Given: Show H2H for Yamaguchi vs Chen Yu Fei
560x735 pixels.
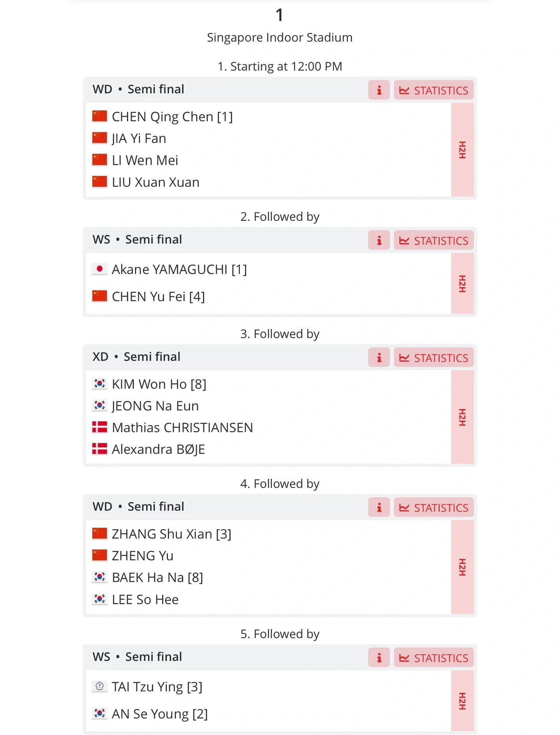Looking at the screenshot, I should tap(462, 283).
